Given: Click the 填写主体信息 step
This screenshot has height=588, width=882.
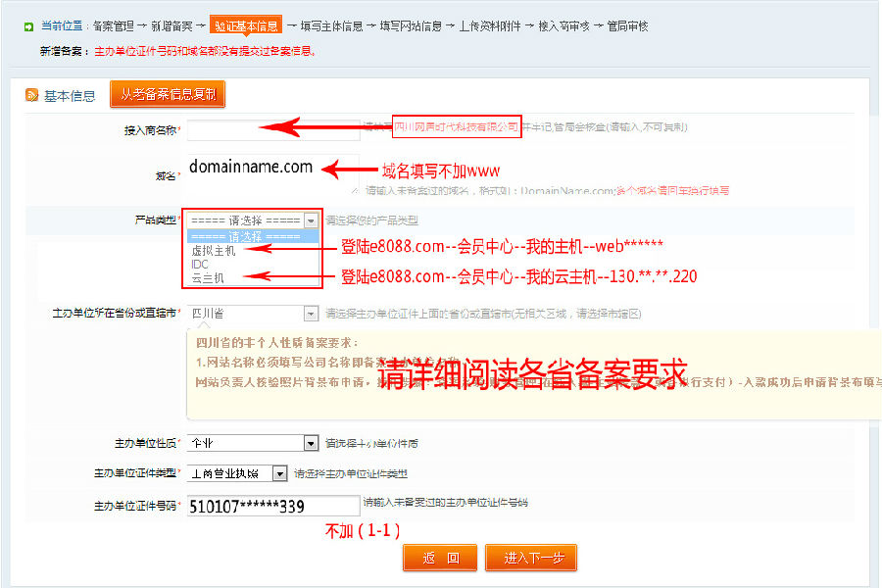Looking at the screenshot, I should 331,26.
